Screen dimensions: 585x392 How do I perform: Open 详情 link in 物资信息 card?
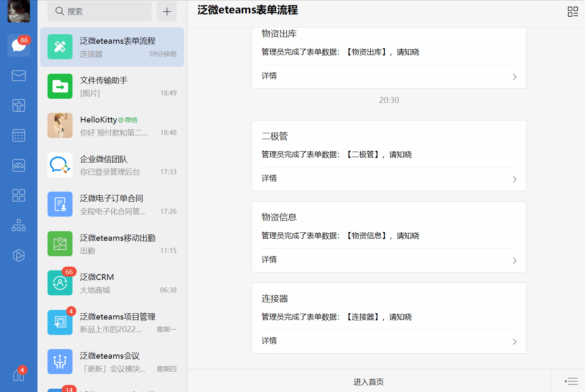point(269,260)
